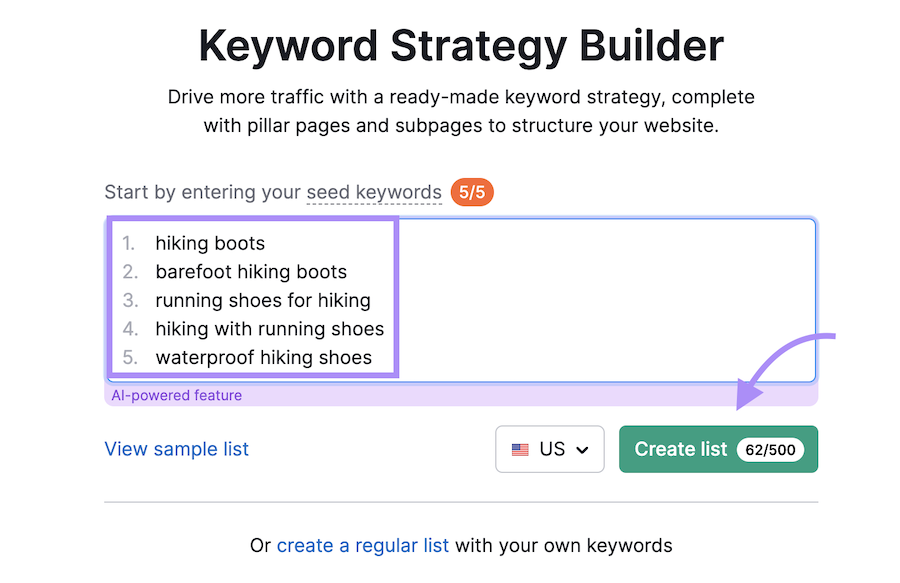The image size is (900, 583).
Task: Click the running shoes for hiking entry
Action: tap(263, 300)
